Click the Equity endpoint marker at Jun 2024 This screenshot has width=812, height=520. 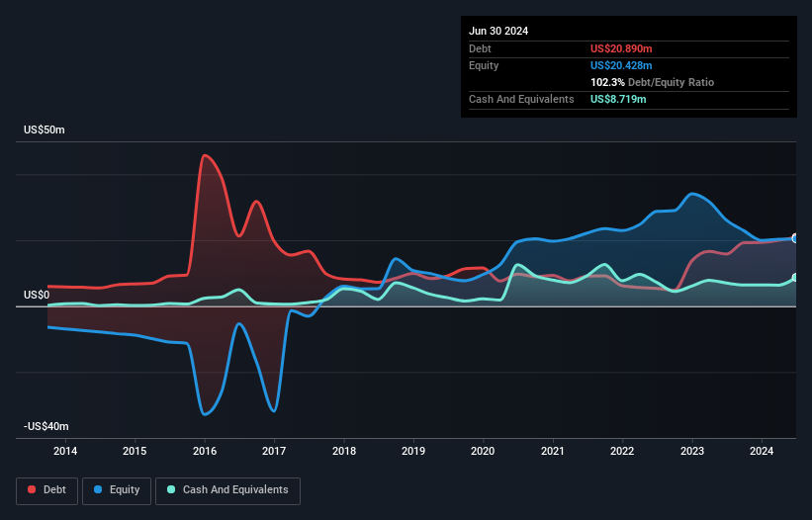tap(795, 238)
